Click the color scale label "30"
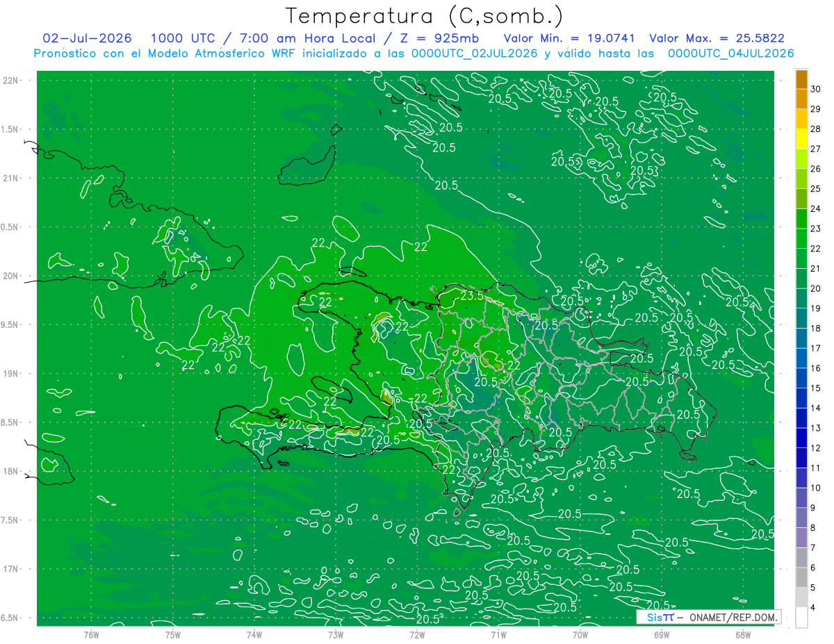This screenshot has width=834, height=644. 816,89
